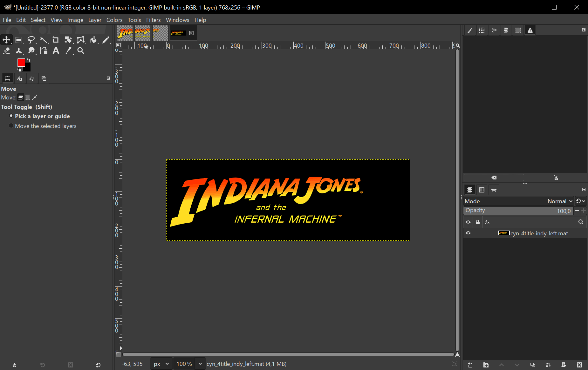
Task: Select the Pencil tool
Action: tap(106, 40)
